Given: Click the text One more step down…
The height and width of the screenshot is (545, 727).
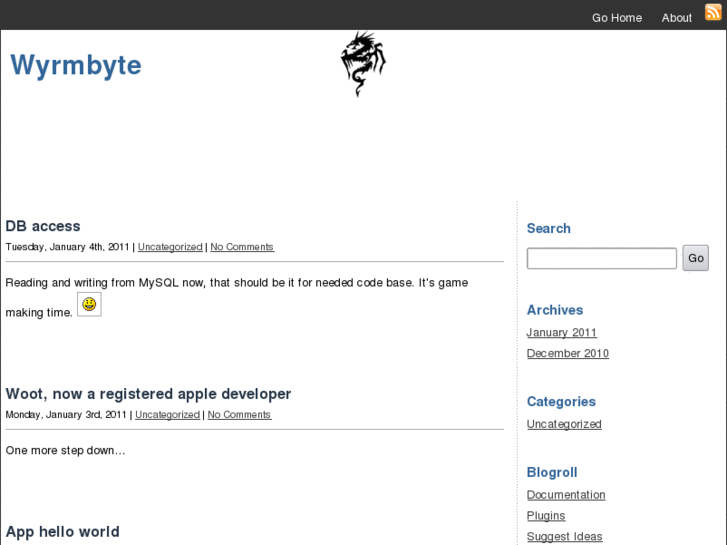Looking at the screenshot, I should (x=65, y=450).
